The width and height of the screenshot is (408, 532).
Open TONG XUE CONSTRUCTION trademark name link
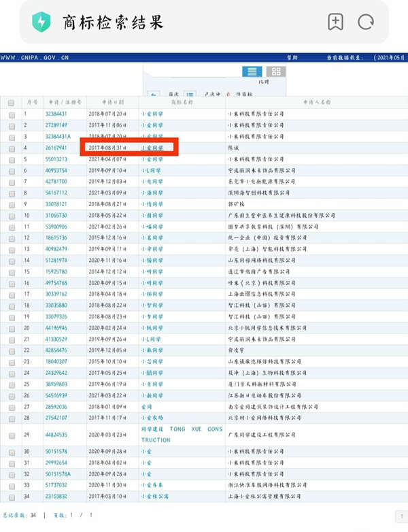click(x=182, y=434)
